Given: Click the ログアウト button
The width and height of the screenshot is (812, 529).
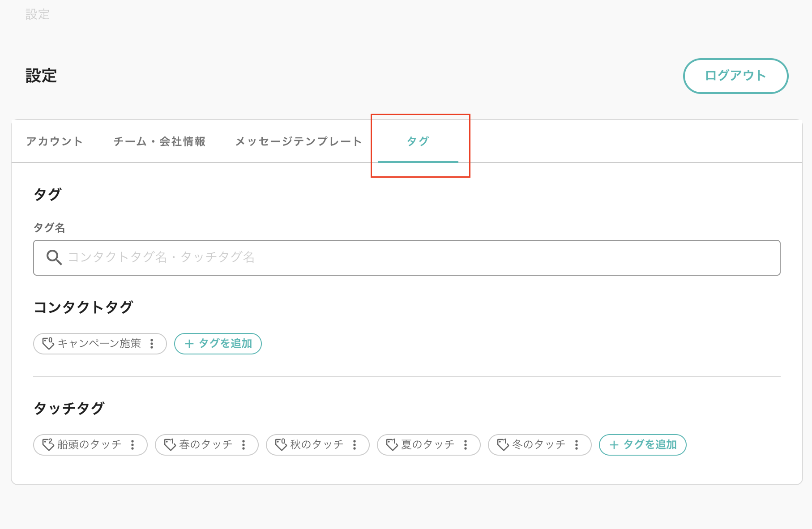Looking at the screenshot, I should [735, 76].
